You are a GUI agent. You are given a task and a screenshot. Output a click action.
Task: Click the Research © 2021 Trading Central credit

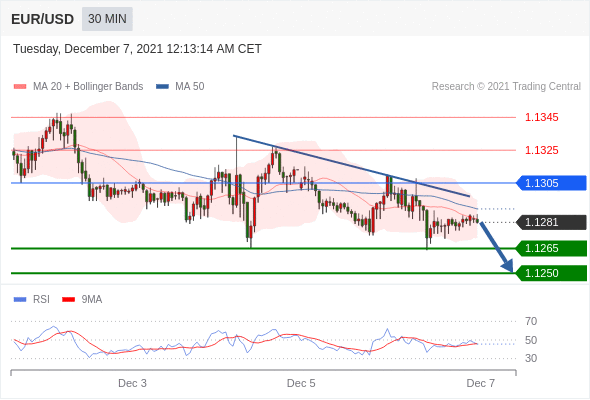point(506,87)
